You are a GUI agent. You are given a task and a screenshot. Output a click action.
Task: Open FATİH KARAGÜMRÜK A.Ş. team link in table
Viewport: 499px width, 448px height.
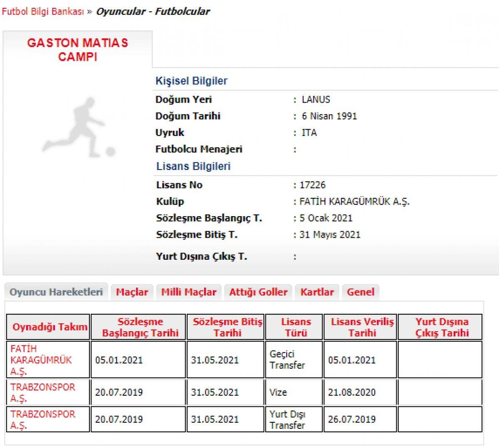[41, 360]
